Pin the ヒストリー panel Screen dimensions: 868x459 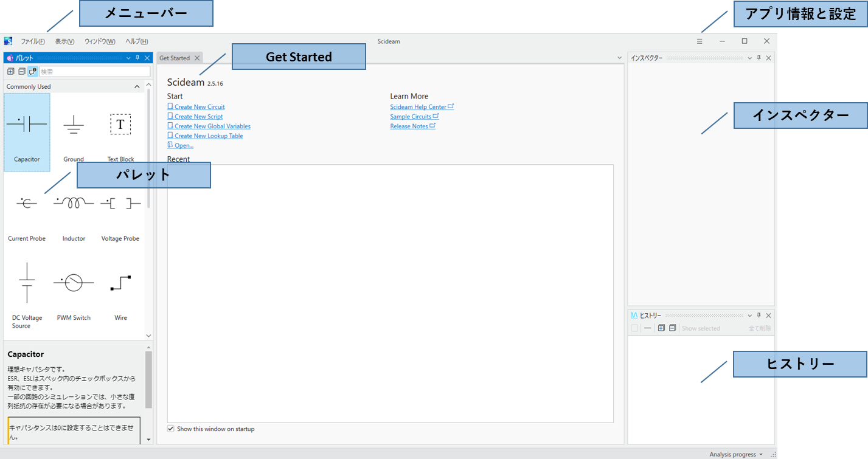759,316
